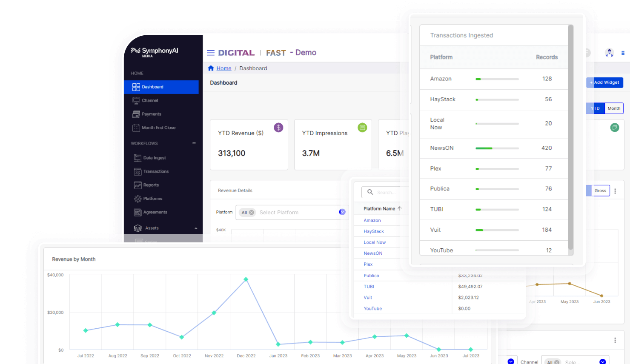Open the TUBI platform link
The width and height of the screenshot is (630, 364).
click(x=369, y=287)
